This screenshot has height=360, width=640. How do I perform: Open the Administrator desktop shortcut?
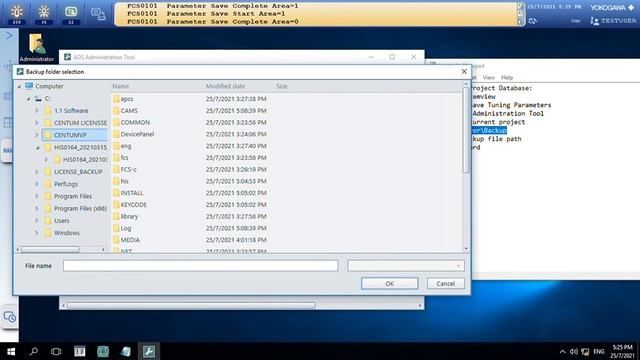[x=37, y=48]
